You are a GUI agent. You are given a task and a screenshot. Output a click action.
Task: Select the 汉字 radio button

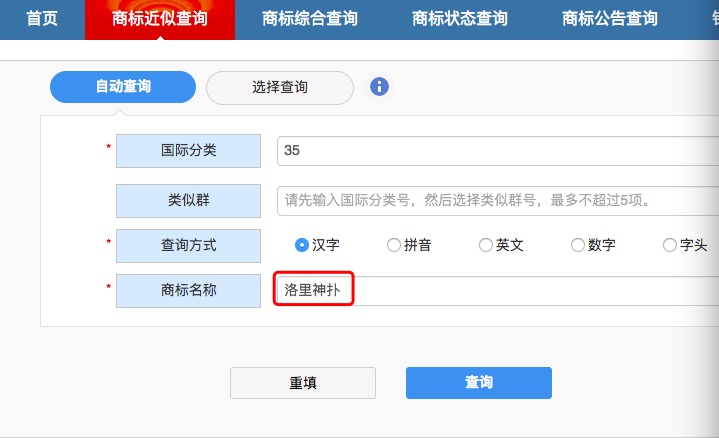(301, 245)
